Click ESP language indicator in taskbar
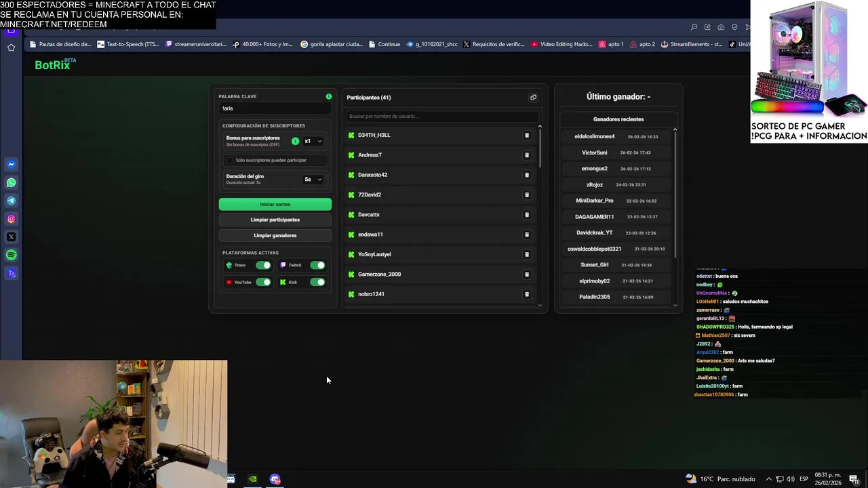 (x=804, y=479)
